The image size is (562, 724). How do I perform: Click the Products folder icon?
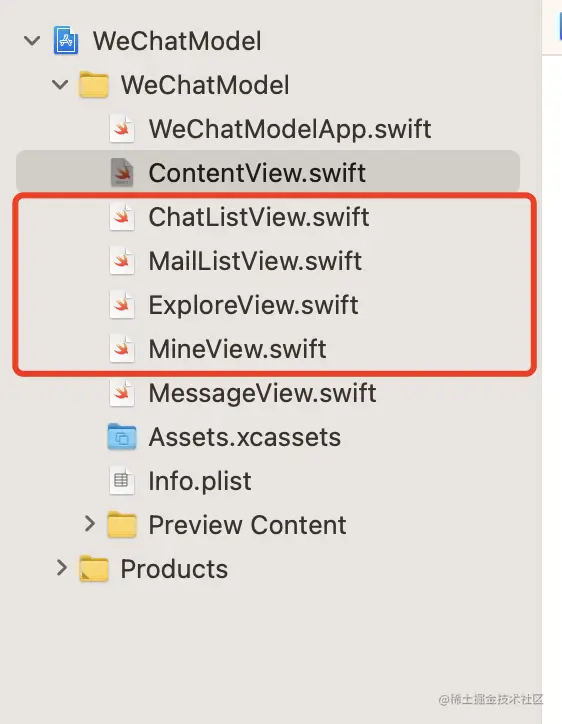(x=94, y=569)
